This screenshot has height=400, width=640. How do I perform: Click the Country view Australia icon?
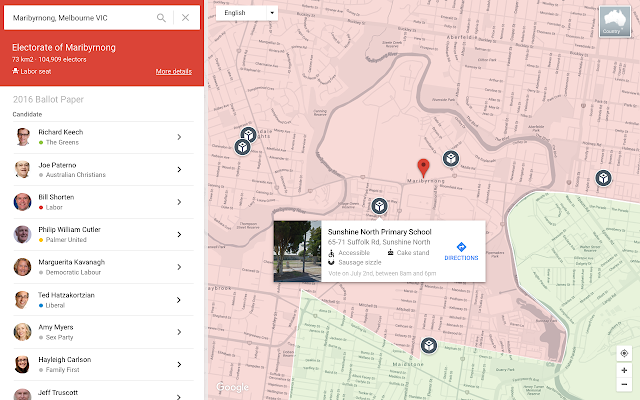pos(615,22)
